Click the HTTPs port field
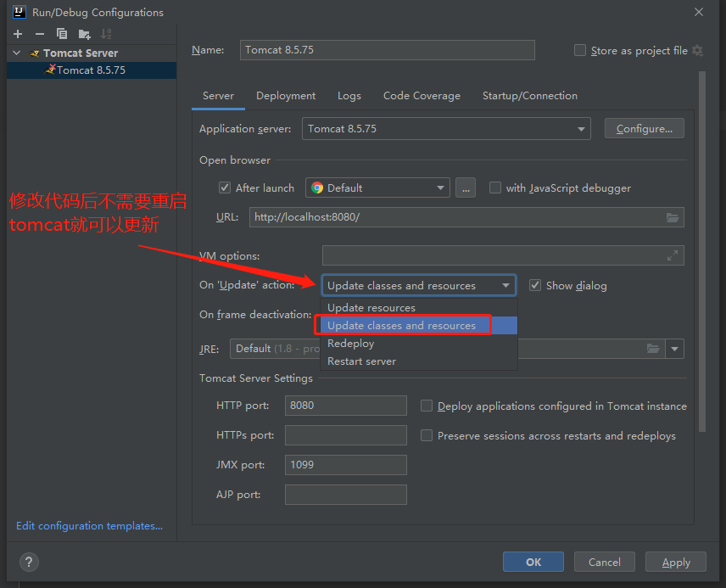The image size is (726, 588). pyautogui.click(x=345, y=435)
